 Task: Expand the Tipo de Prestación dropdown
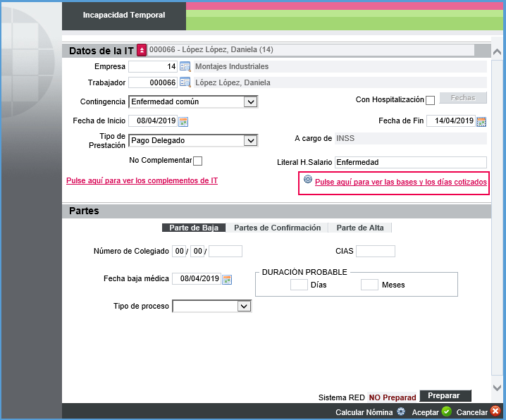[250, 141]
